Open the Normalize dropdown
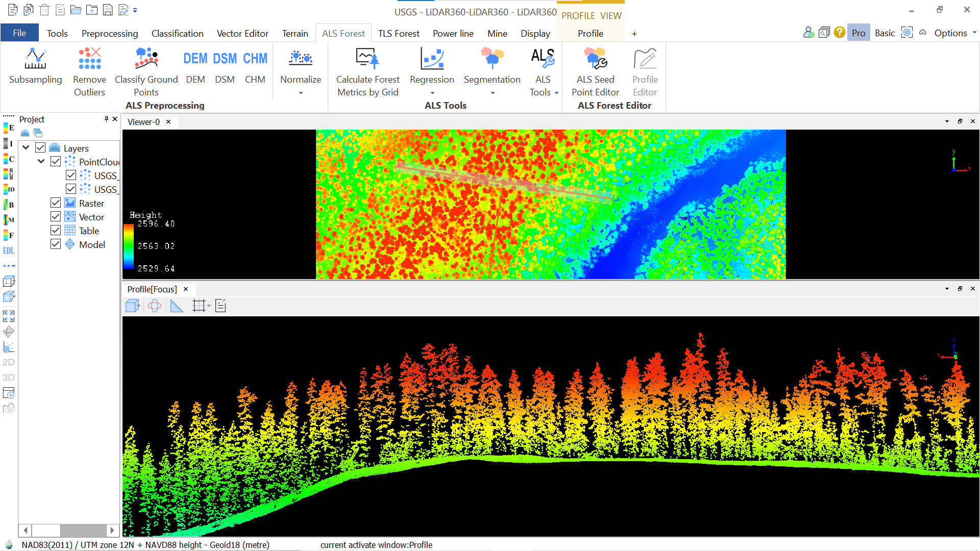This screenshot has width=980, height=551. tap(300, 92)
